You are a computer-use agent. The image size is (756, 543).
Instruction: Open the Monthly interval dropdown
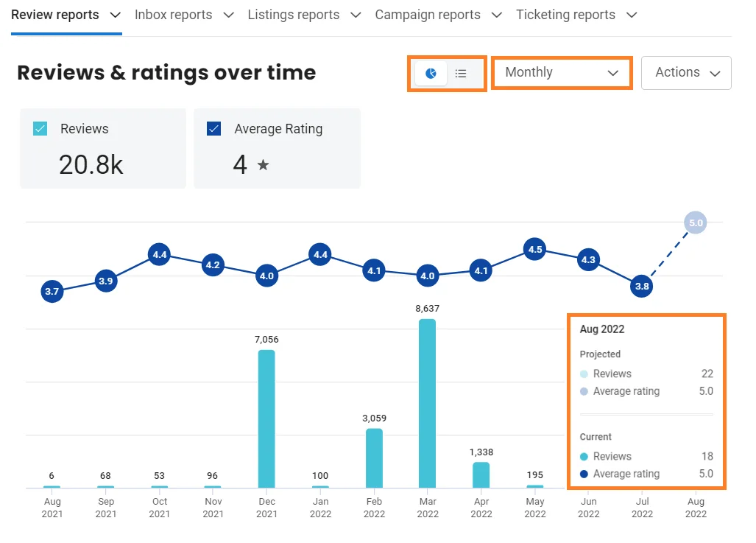pyautogui.click(x=562, y=73)
